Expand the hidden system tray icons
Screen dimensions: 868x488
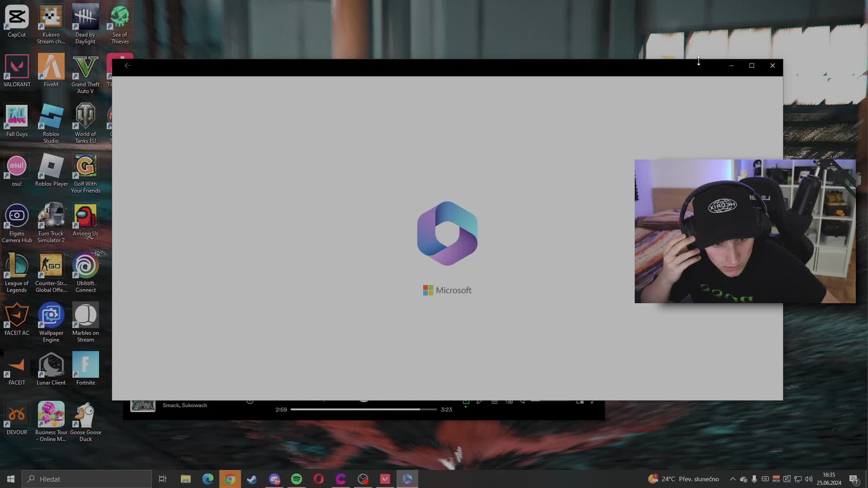(732, 479)
